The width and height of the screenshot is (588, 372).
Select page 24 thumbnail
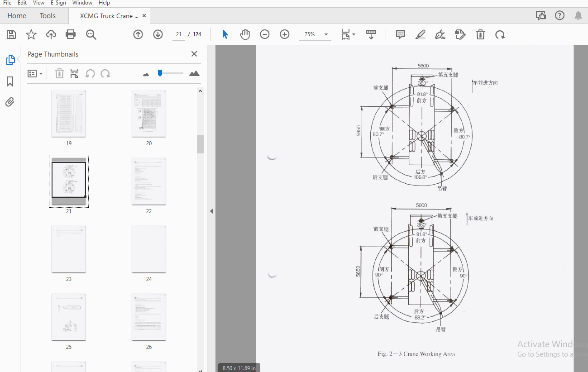pos(149,249)
